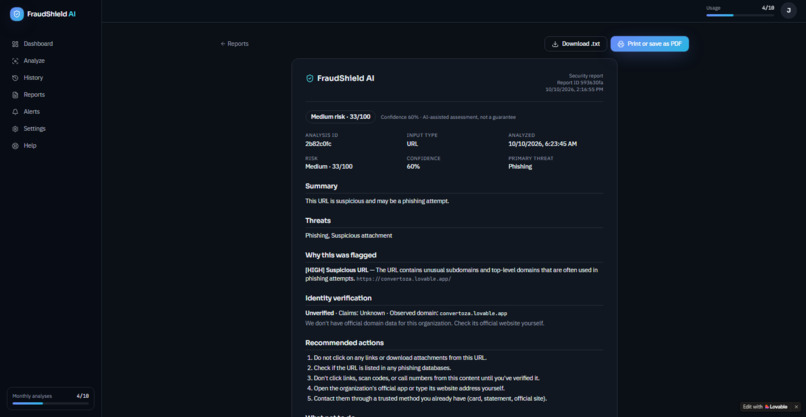Click the official domain data disclaimer text
806x417 pixels.
click(x=425, y=323)
